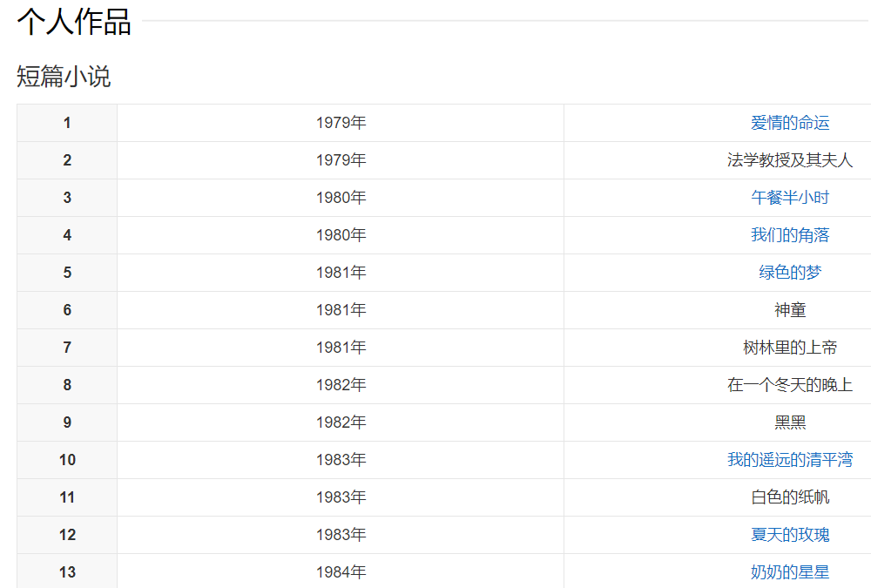Click the 神童 title cell

coord(789,310)
